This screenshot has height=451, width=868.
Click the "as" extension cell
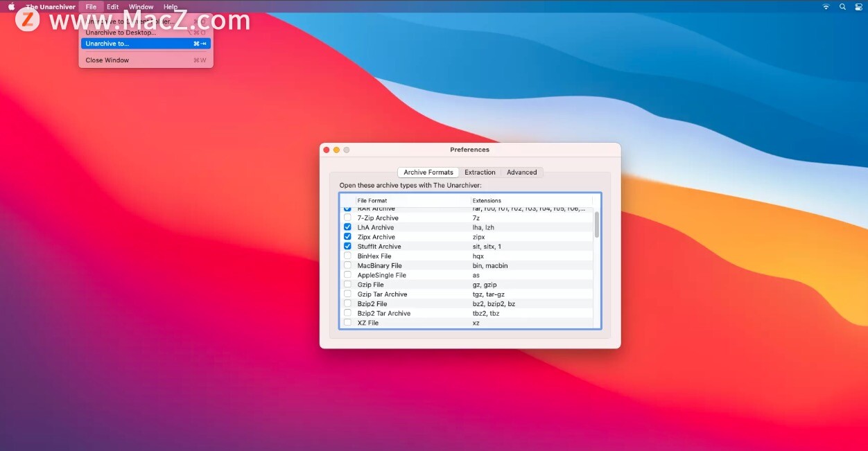pos(476,276)
